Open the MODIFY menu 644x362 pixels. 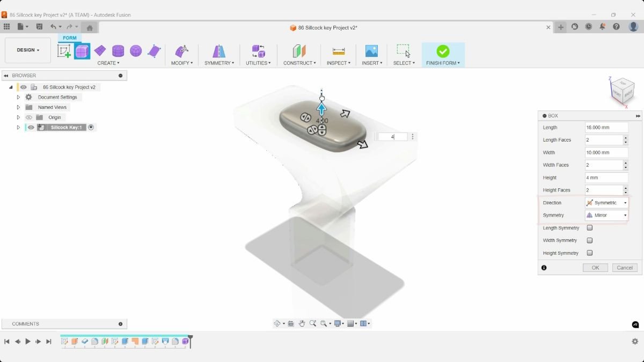click(x=182, y=63)
